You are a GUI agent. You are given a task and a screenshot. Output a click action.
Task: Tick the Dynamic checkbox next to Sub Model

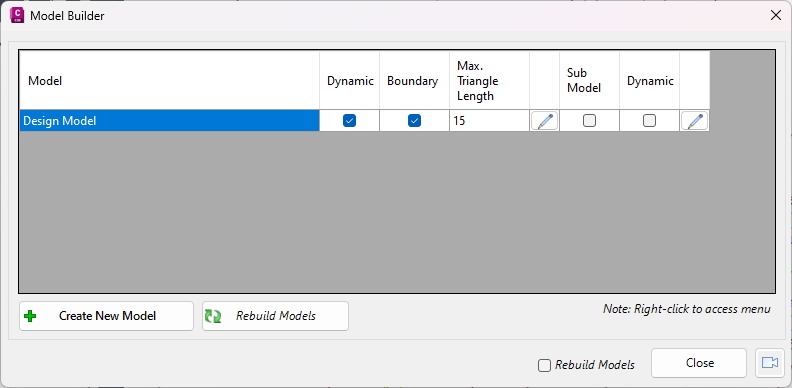(650, 120)
